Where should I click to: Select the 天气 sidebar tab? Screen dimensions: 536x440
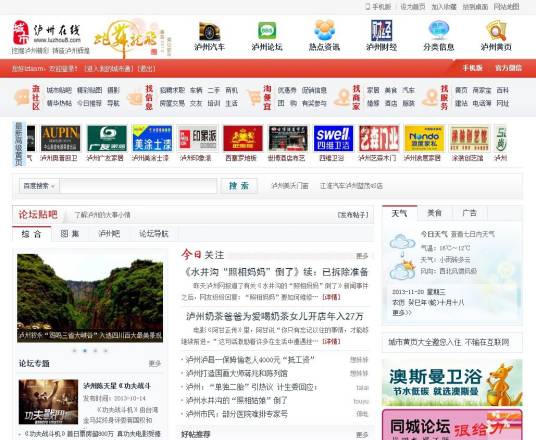tap(399, 213)
